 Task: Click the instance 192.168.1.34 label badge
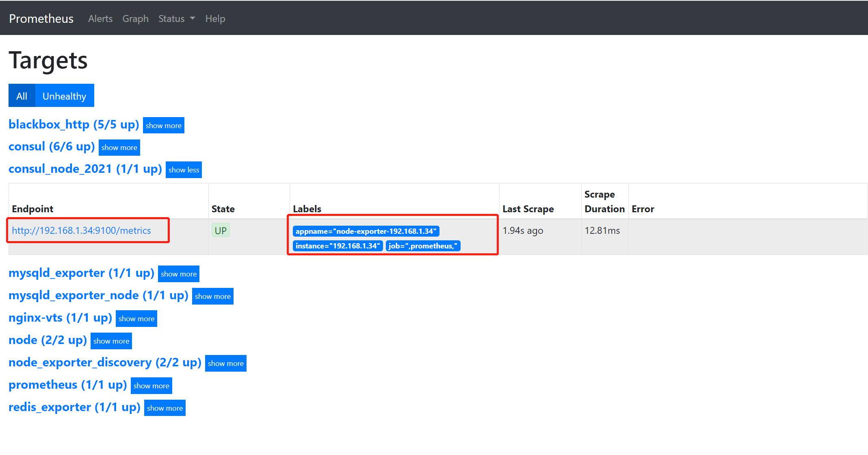[338, 246]
